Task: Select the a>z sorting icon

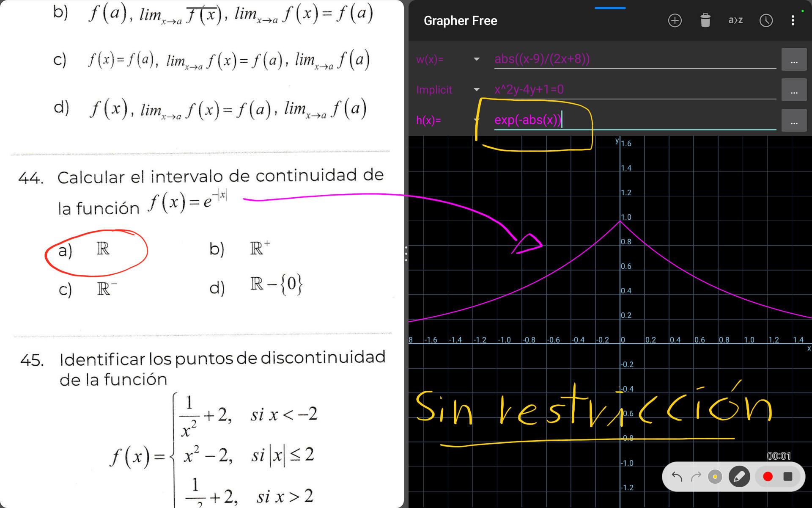Action: 735,20
